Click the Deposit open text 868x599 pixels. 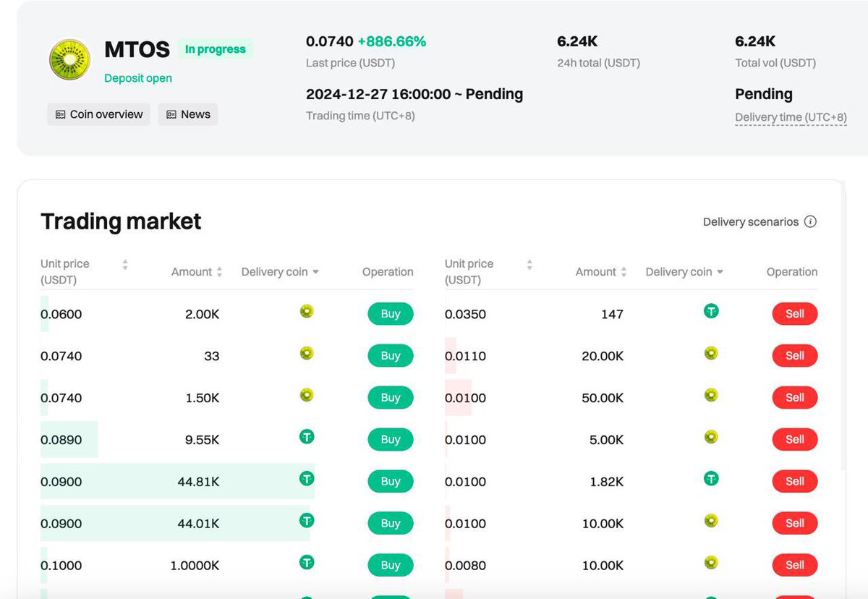coord(138,78)
